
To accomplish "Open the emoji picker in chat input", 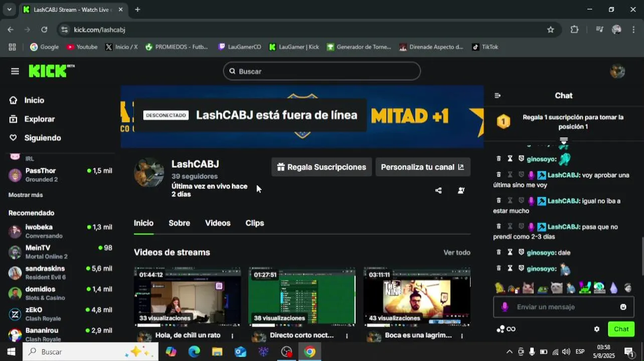I will coord(623,307).
